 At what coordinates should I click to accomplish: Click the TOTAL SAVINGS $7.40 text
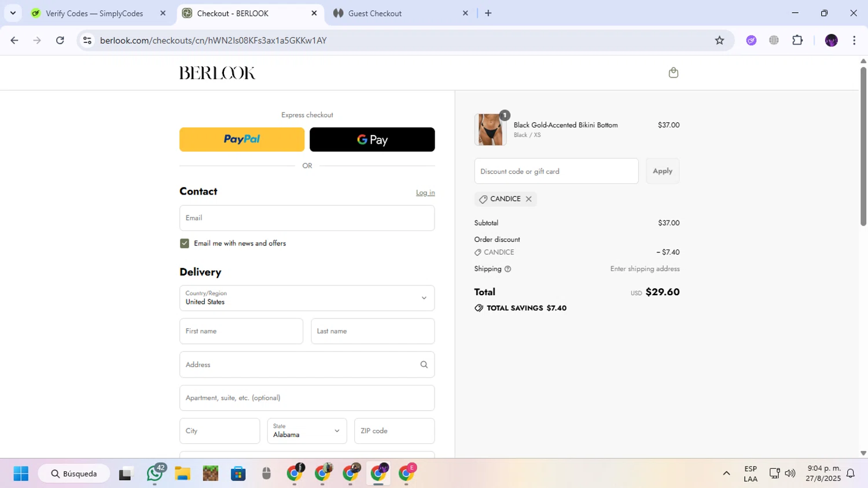[x=527, y=309]
